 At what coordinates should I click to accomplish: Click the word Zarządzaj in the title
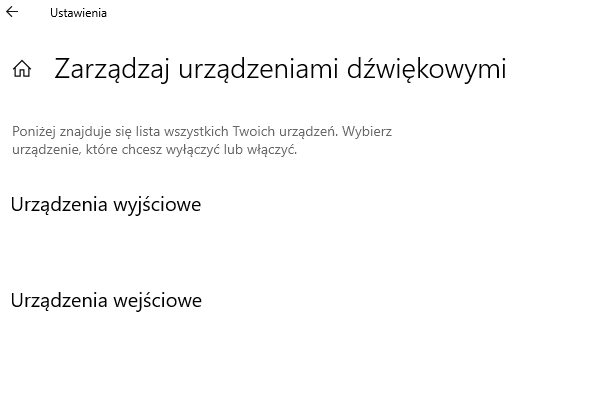[112, 69]
